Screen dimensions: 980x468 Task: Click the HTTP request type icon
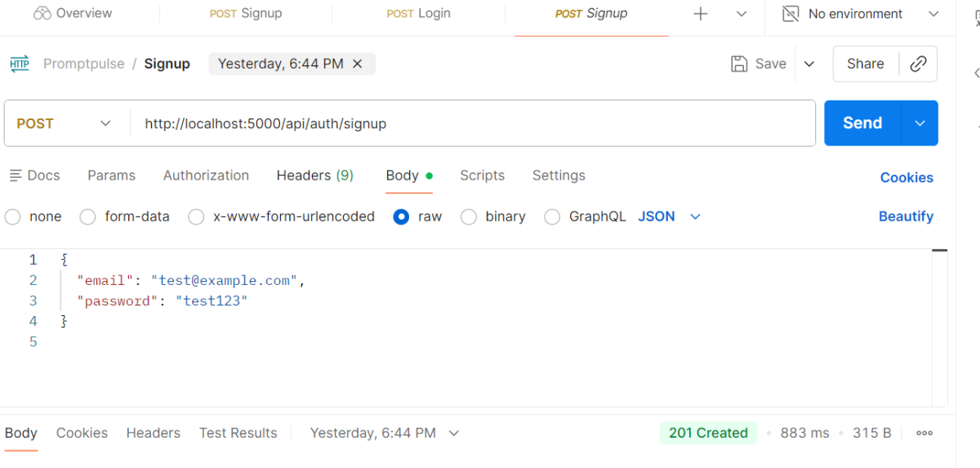click(x=20, y=64)
